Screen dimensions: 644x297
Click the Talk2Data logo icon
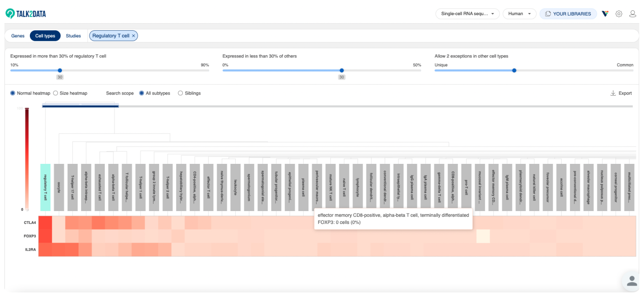(x=10, y=14)
